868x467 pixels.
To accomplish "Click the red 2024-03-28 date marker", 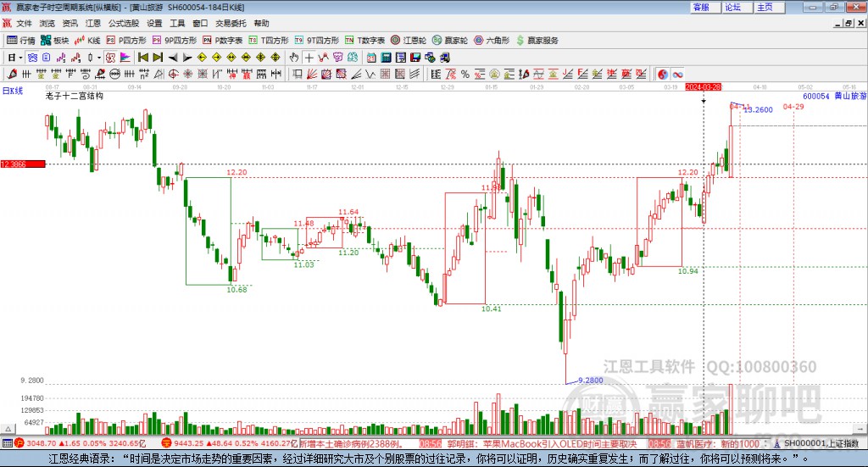I will pyautogui.click(x=703, y=86).
